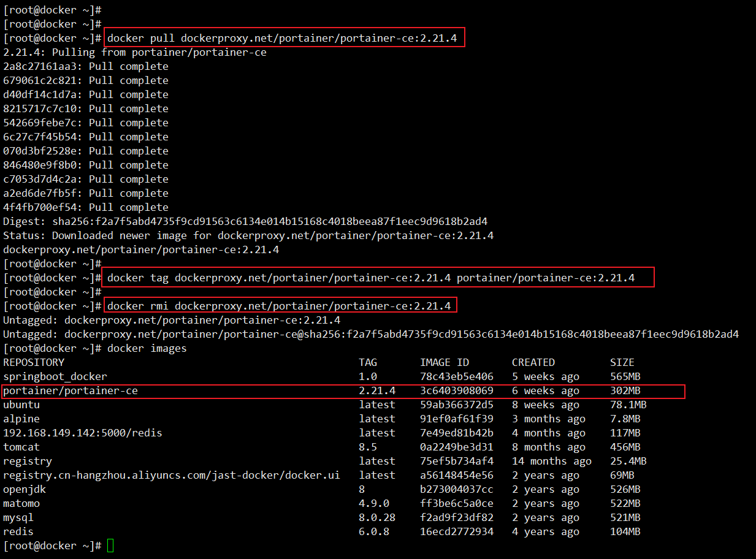
Task: Click the SIZE column header
Action: (622, 362)
